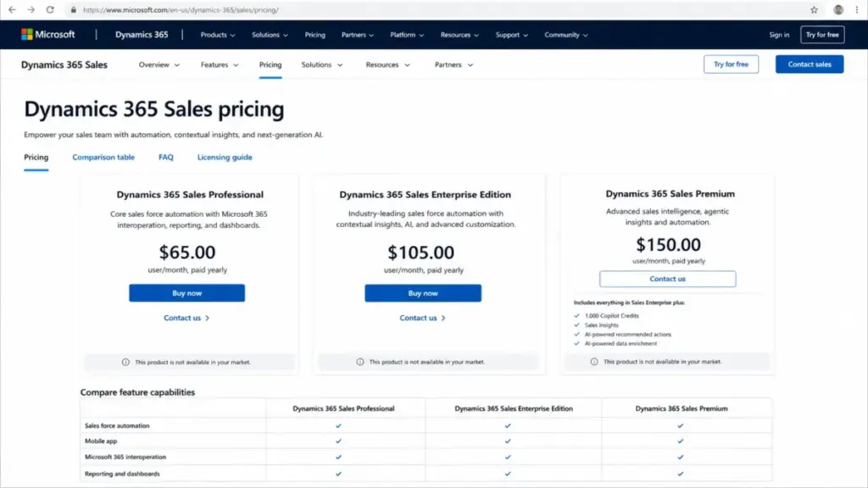Image resolution: width=868 pixels, height=488 pixels.
Task: Click Try for free in the top dark bar
Action: [822, 35]
